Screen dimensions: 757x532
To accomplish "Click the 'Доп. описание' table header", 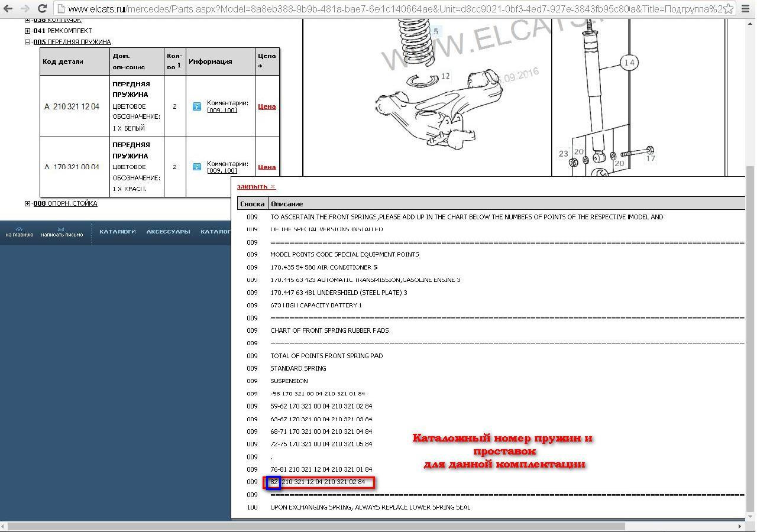I will click(x=137, y=61).
